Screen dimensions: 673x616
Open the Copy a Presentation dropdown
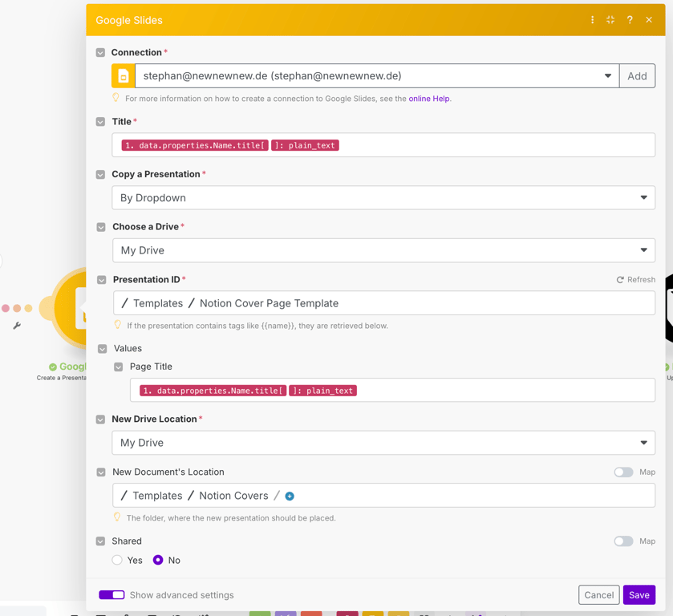383,198
